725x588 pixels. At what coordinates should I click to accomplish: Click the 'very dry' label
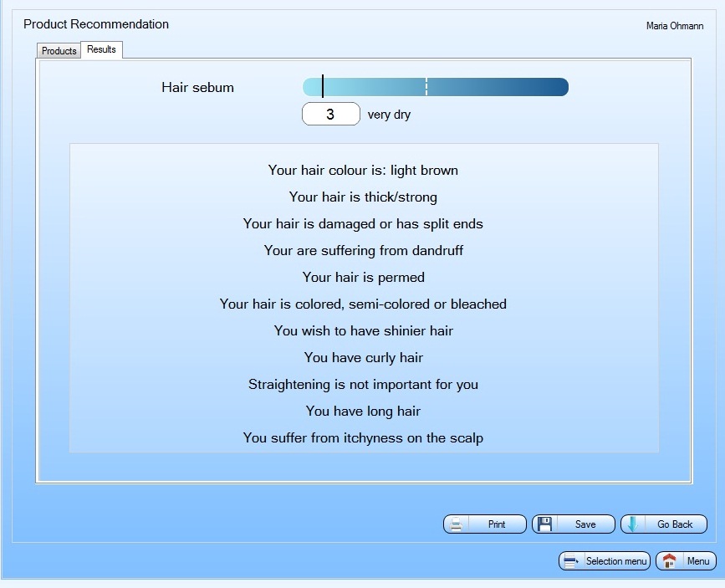(x=389, y=115)
